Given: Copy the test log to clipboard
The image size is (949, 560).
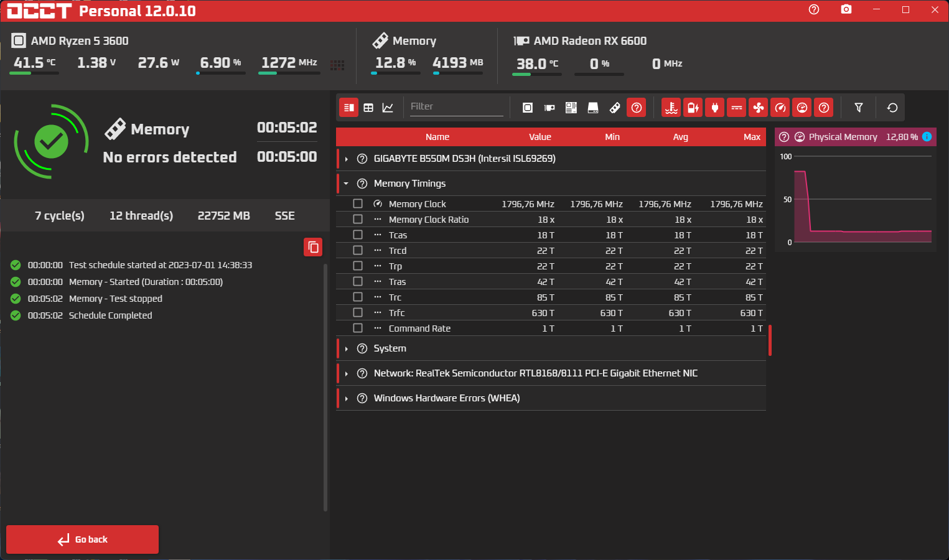Looking at the screenshot, I should [313, 247].
